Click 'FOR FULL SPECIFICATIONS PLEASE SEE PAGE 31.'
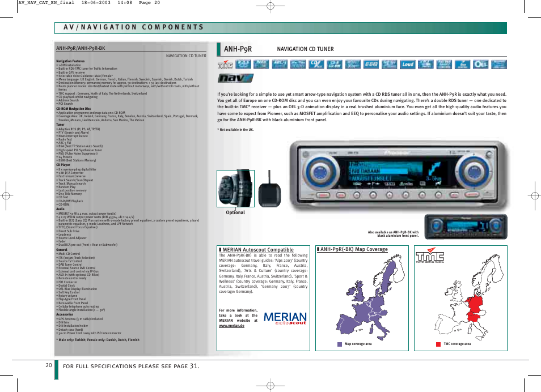541x392 pixels. point(131,366)
